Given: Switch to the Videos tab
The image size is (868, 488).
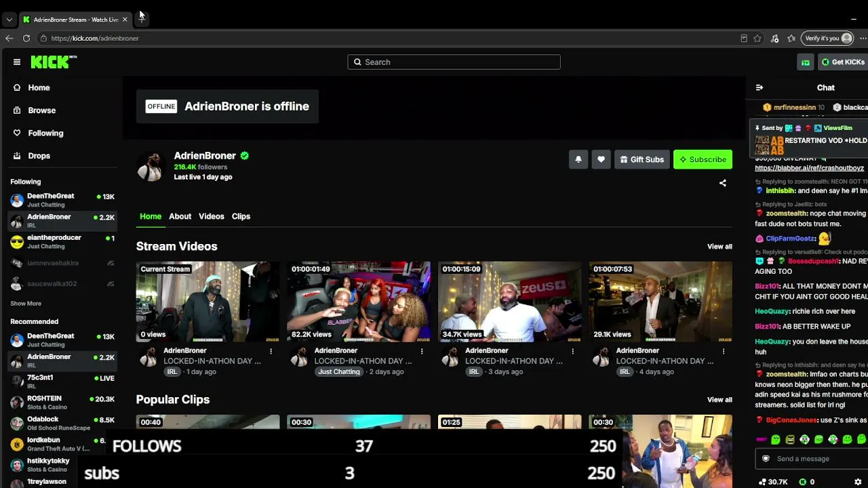Looking at the screenshot, I should 211,216.
